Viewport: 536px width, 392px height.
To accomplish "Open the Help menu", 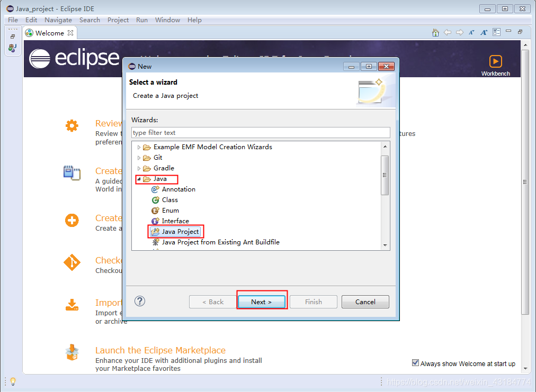I will tap(194, 20).
